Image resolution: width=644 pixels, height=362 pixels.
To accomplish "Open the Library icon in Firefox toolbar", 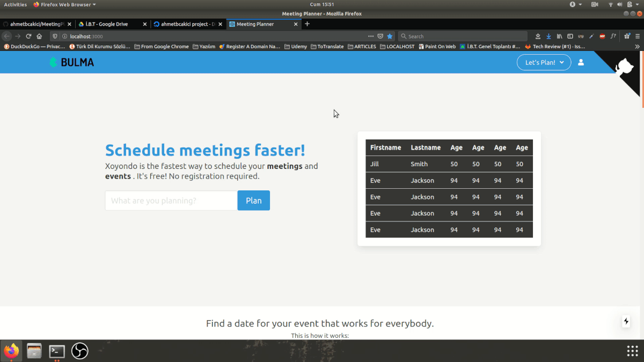I will pos(559,36).
